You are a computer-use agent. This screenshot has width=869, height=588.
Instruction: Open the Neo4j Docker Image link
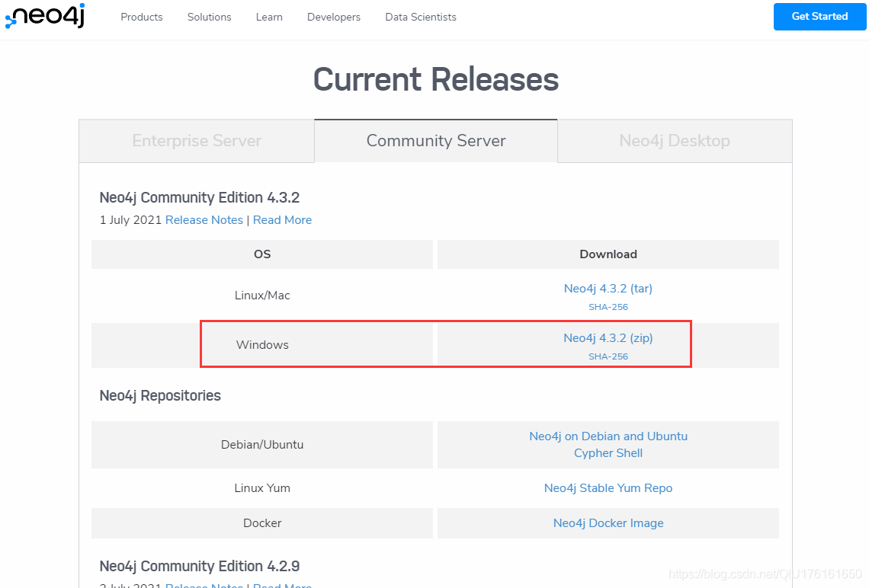pyautogui.click(x=608, y=522)
